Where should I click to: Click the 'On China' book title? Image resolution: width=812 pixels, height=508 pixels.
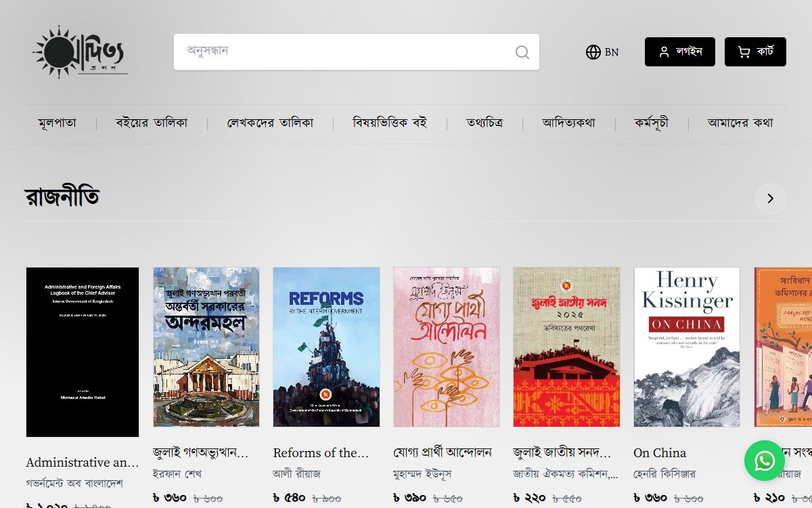click(x=660, y=452)
